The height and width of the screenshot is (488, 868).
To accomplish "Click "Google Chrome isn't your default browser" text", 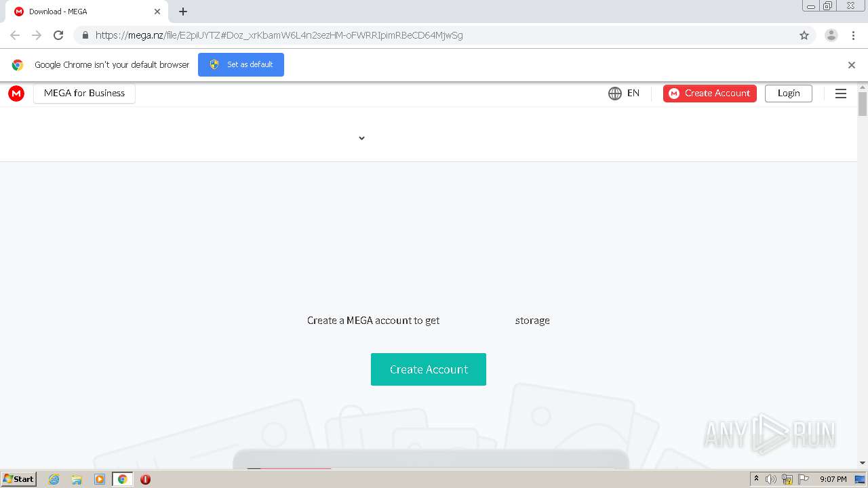I will 112,65.
